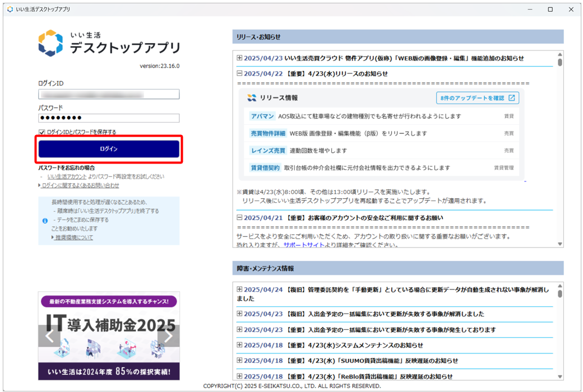Collapse the 2025/04/21 アカウント安全 news entry
The image size is (583, 392).
pos(239,217)
